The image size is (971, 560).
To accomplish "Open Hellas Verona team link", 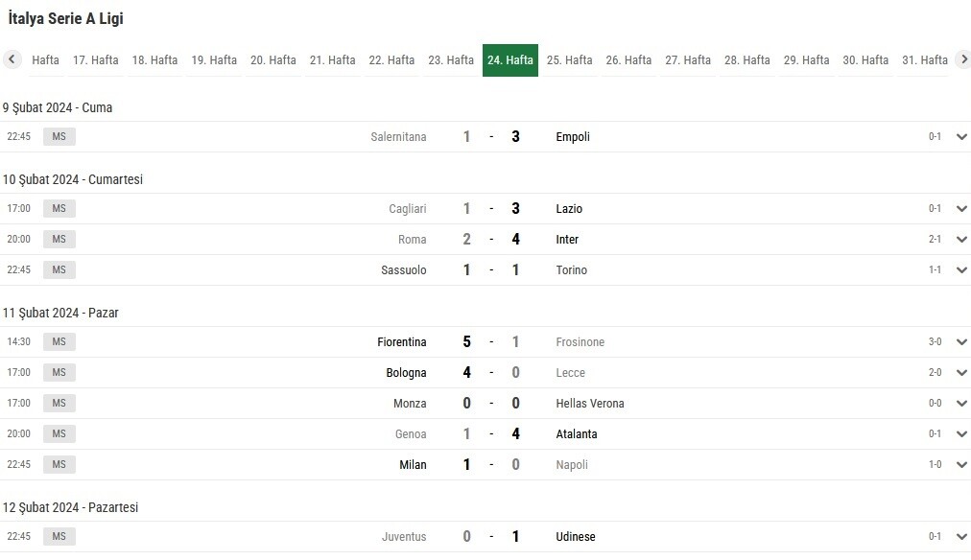I will [589, 404].
